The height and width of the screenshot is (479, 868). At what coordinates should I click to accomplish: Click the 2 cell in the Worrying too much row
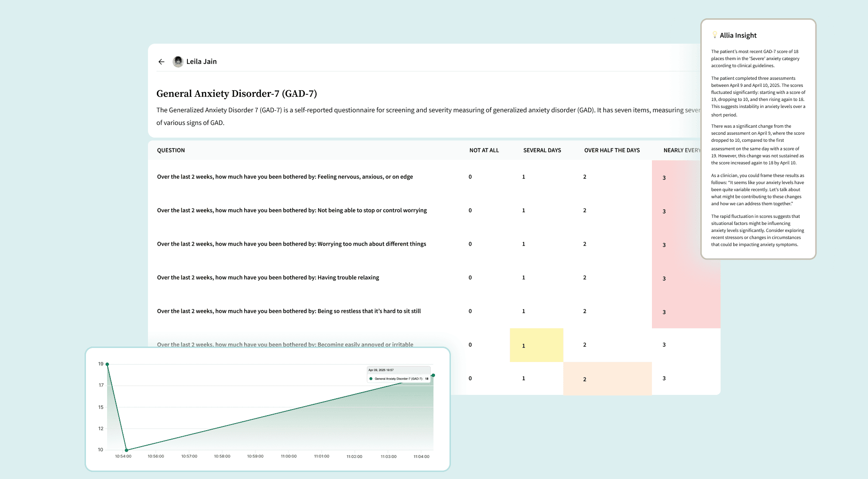pyautogui.click(x=585, y=244)
